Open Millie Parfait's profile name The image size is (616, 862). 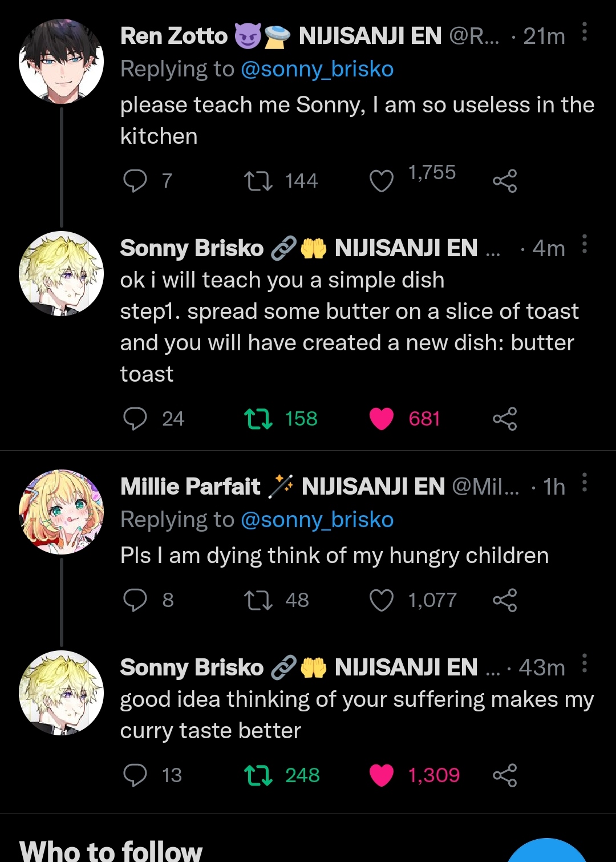[190, 487]
